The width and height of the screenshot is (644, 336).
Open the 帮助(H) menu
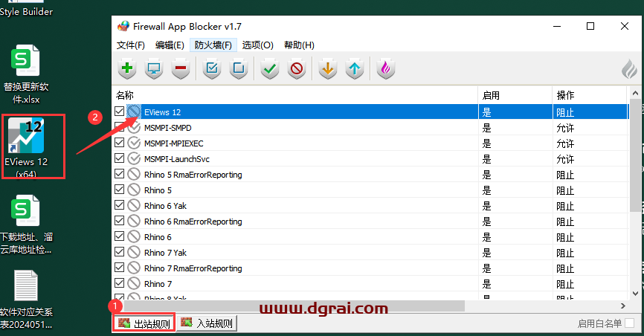[299, 45]
